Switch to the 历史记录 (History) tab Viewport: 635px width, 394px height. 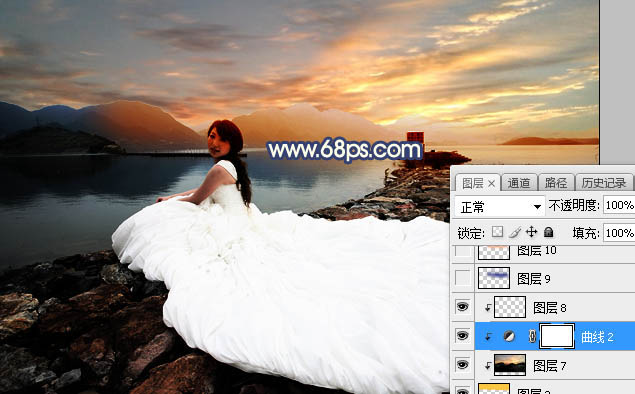coord(603,183)
